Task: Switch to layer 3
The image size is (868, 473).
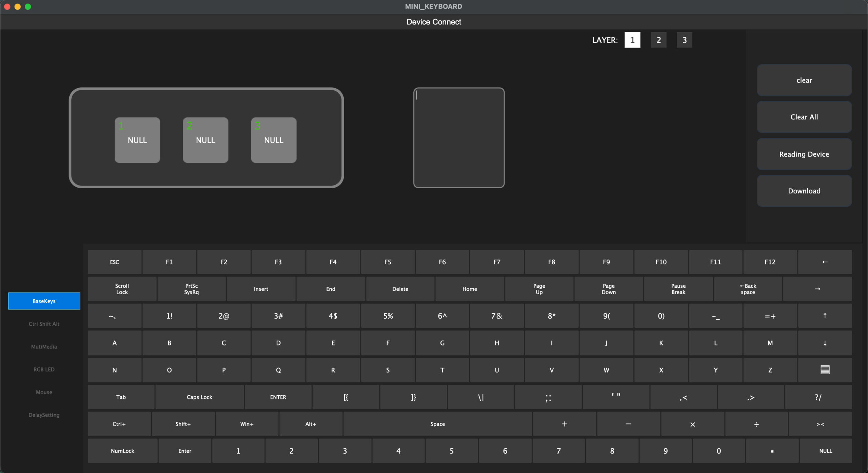Action: pos(684,40)
